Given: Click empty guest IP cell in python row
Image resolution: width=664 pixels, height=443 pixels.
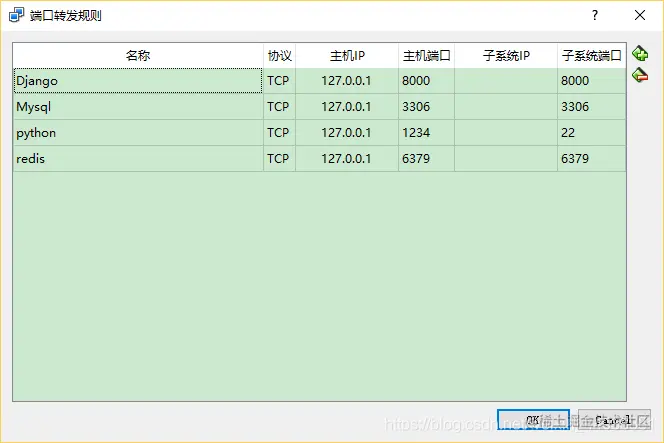Looking at the screenshot, I should click(506, 133).
